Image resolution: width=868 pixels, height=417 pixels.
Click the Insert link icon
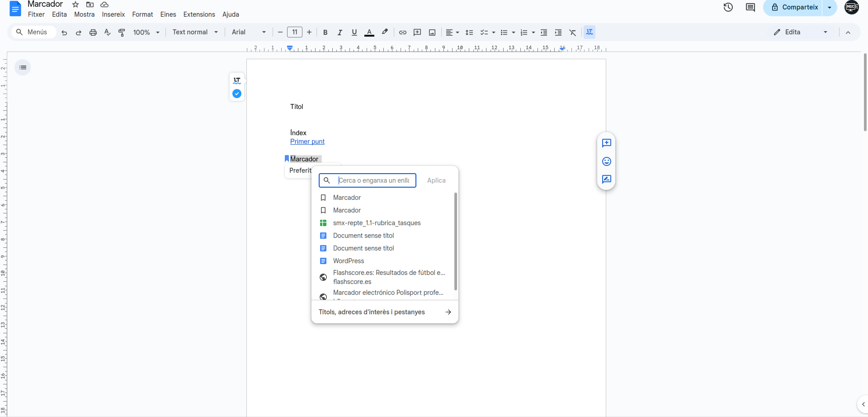click(x=402, y=33)
